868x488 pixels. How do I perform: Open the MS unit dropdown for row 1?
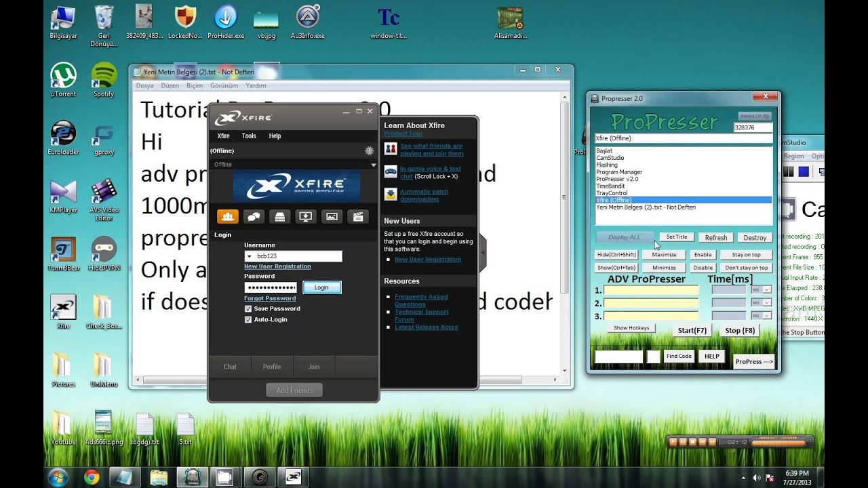click(x=767, y=290)
